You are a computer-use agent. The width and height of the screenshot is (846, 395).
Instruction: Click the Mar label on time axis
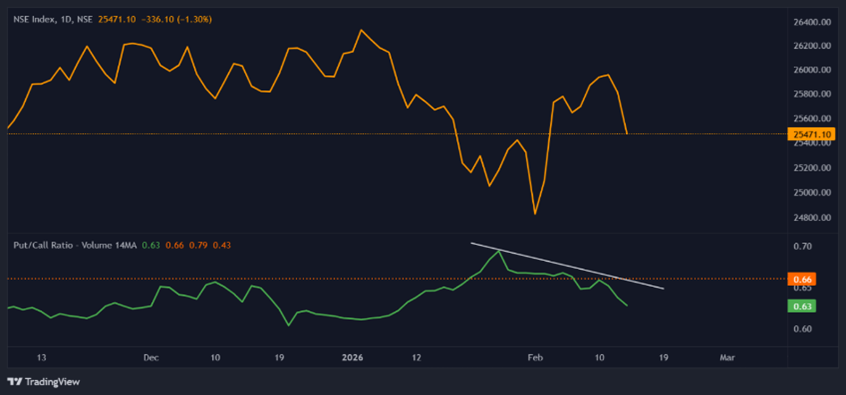(x=728, y=357)
